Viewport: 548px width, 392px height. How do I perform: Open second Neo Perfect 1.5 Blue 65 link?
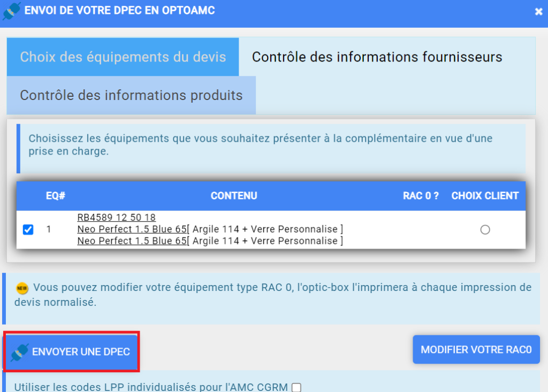132,241
